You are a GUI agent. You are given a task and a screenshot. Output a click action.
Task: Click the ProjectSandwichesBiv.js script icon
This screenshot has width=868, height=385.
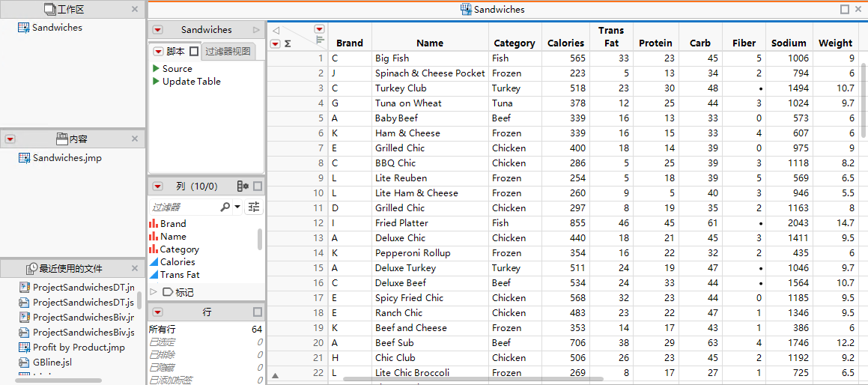24,333
